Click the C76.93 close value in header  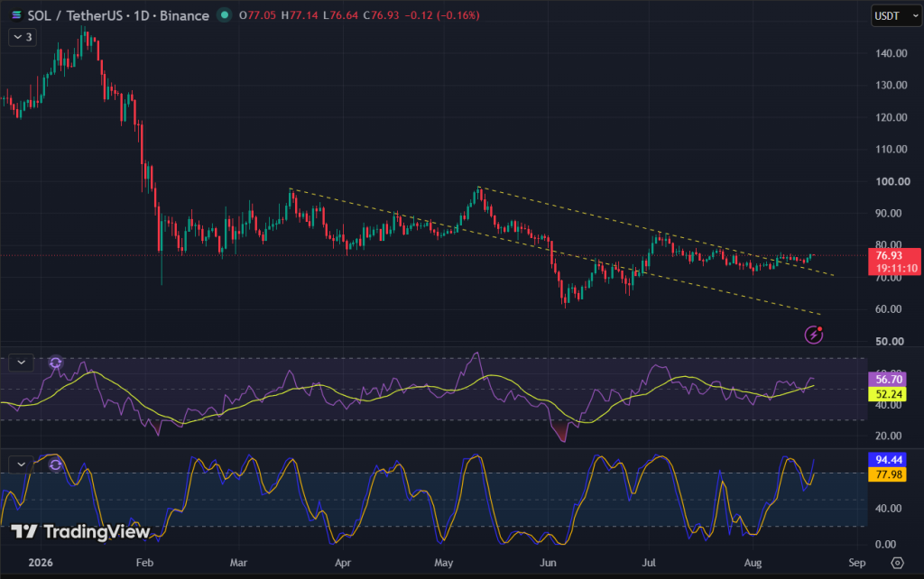pos(381,15)
